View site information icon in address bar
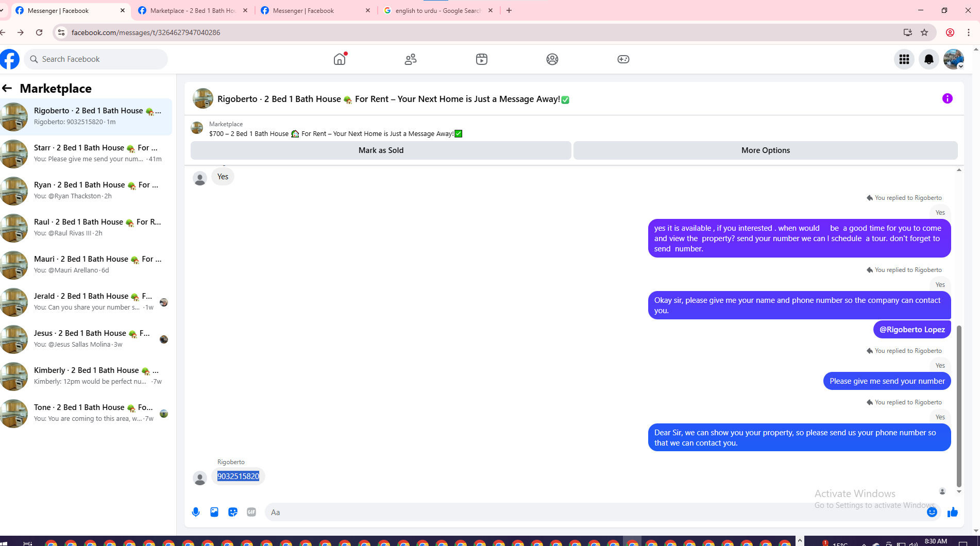The image size is (980, 546). pos(61,32)
